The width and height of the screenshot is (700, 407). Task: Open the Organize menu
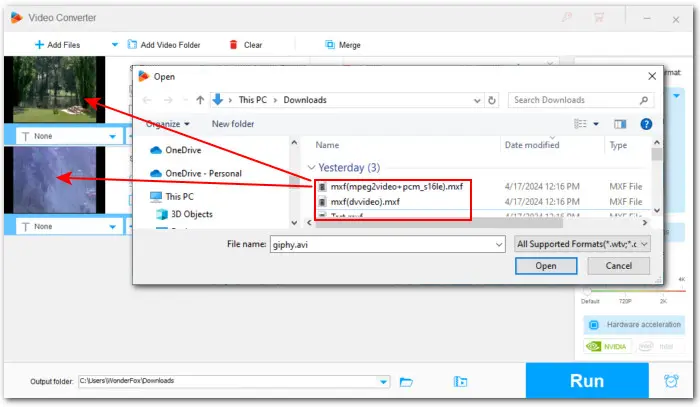166,123
